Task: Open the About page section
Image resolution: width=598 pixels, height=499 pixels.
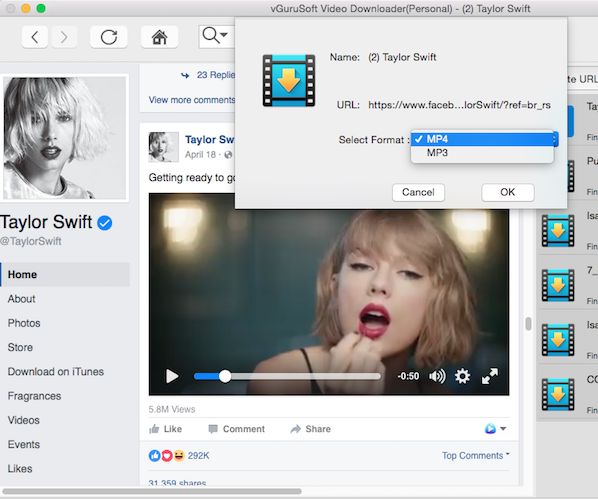Action: coord(21,299)
